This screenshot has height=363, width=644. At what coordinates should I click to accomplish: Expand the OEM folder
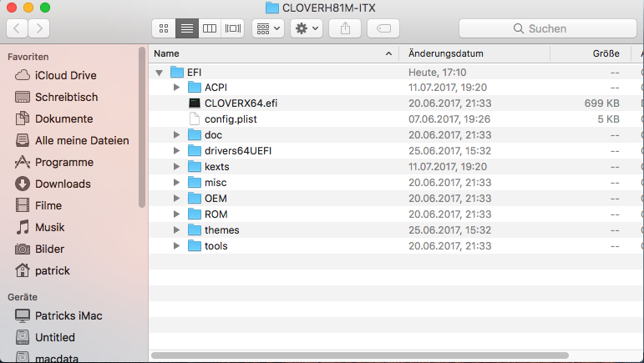176,199
